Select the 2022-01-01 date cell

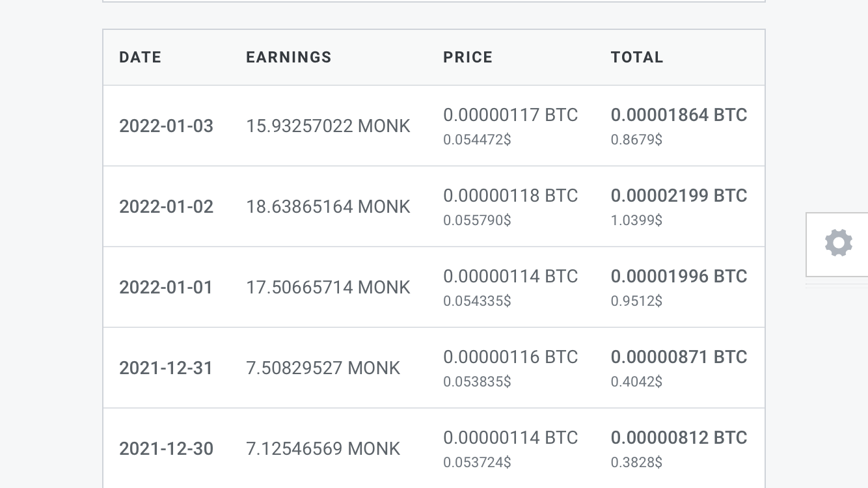point(166,287)
